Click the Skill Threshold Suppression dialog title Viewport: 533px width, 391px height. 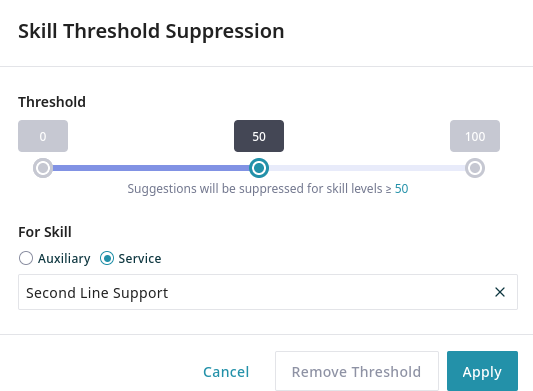click(x=151, y=31)
